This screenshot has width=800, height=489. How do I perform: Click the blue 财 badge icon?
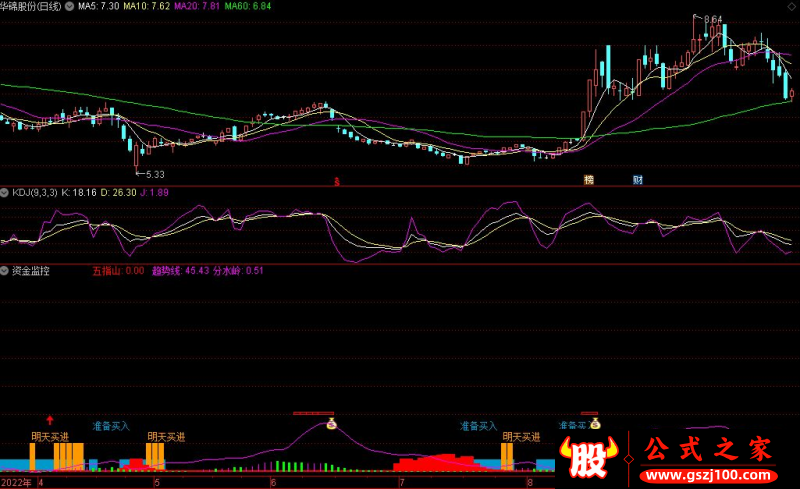(637, 180)
